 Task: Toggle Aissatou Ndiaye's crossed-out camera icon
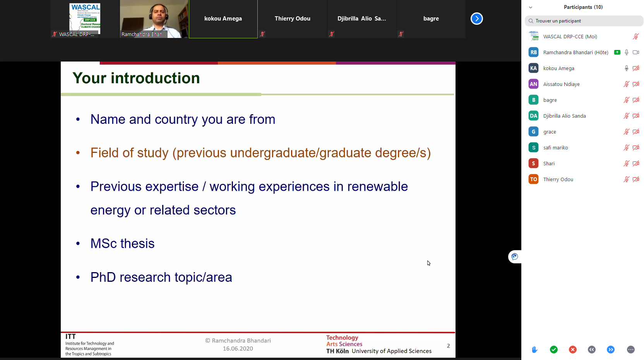coord(636,84)
